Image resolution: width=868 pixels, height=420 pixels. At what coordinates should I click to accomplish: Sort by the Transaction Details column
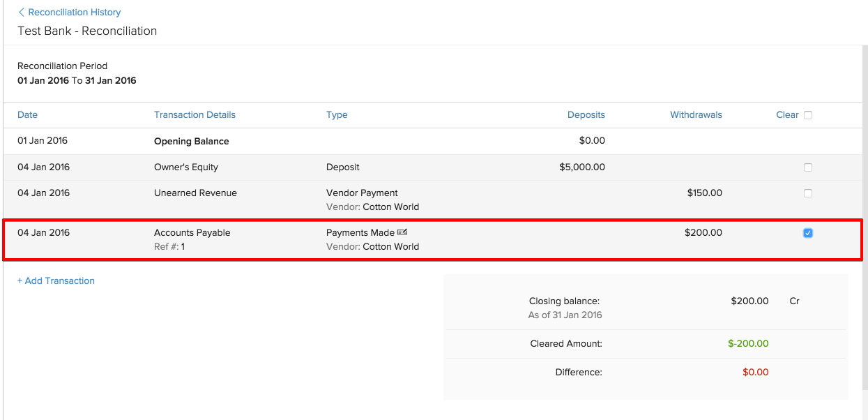point(195,114)
